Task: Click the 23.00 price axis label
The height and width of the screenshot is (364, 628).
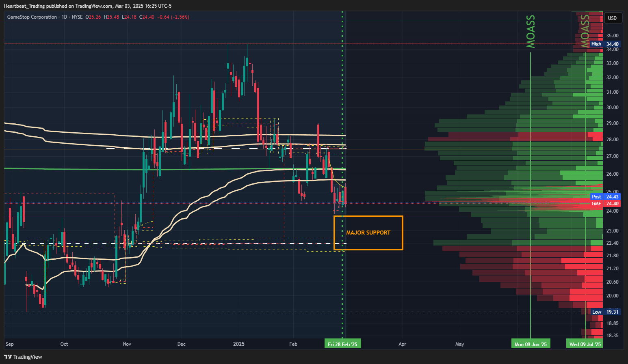Action: click(612, 231)
